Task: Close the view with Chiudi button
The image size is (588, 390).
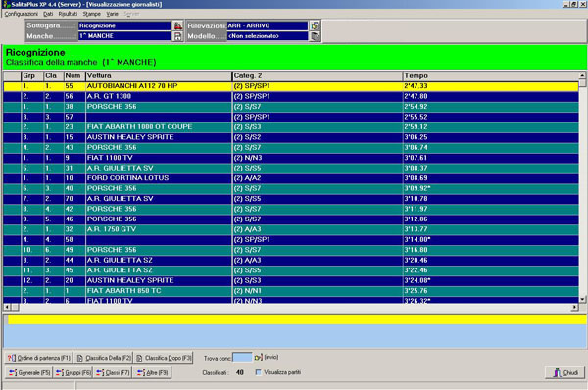Action: click(565, 372)
